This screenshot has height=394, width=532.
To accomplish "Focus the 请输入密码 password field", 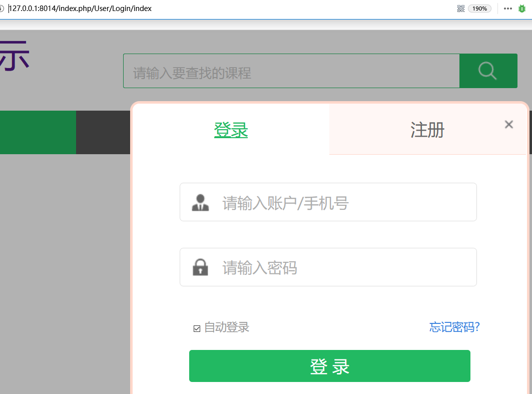I will (328, 267).
